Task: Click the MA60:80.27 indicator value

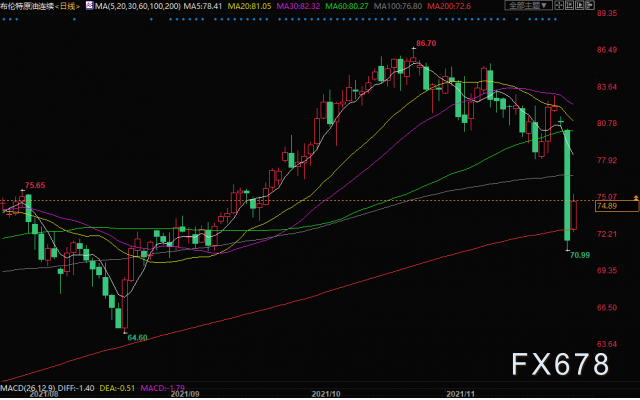Action: (x=347, y=6)
